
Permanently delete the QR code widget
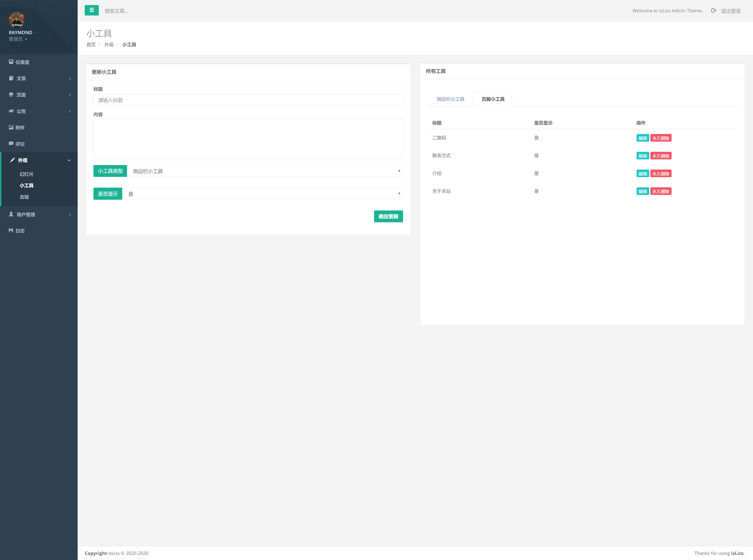(x=660, y=138)
